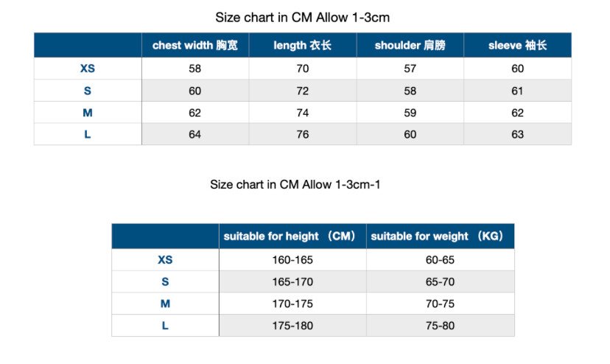Select the L row label in the first table
The width and height of the screenshot is (610, 364).
click(x=88, y=134)
